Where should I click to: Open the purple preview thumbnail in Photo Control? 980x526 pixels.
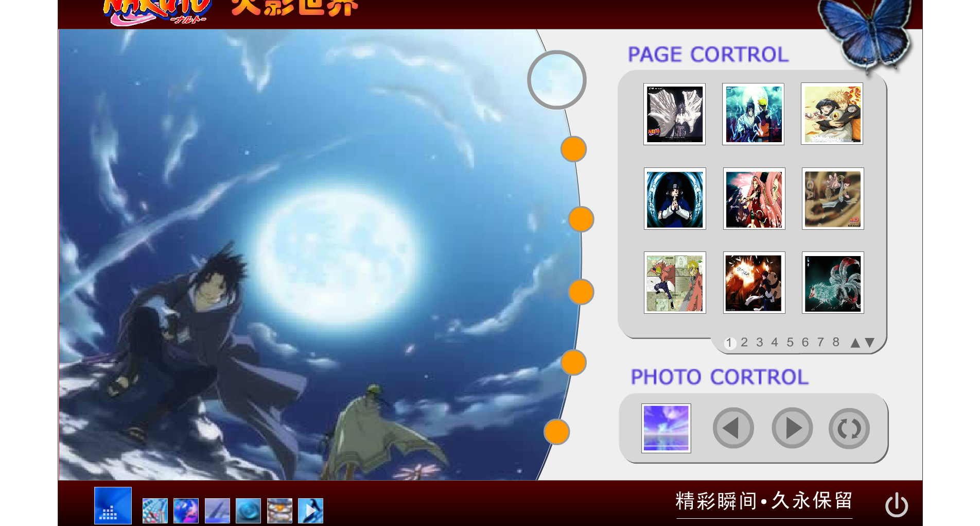pos(666,428)
